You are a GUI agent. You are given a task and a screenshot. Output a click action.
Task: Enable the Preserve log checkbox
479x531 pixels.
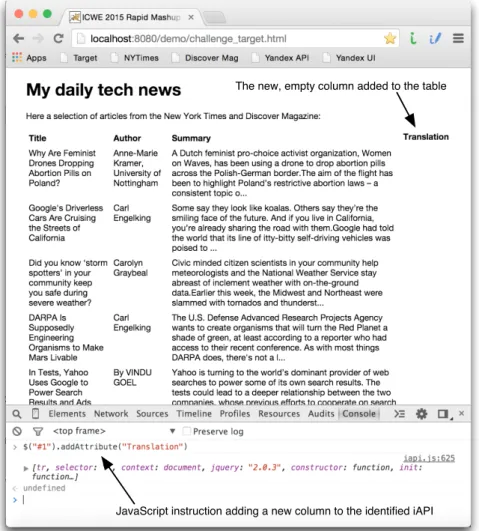186,431
